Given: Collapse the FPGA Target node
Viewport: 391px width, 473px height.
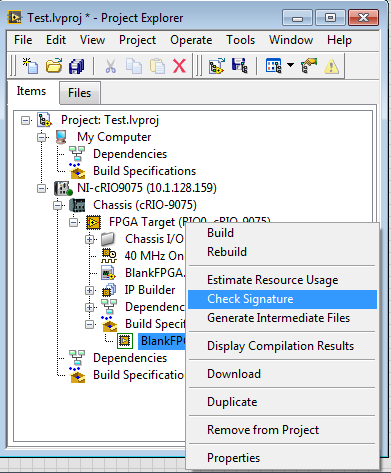Looking at the screenshot, I should (x=74, y=222).
